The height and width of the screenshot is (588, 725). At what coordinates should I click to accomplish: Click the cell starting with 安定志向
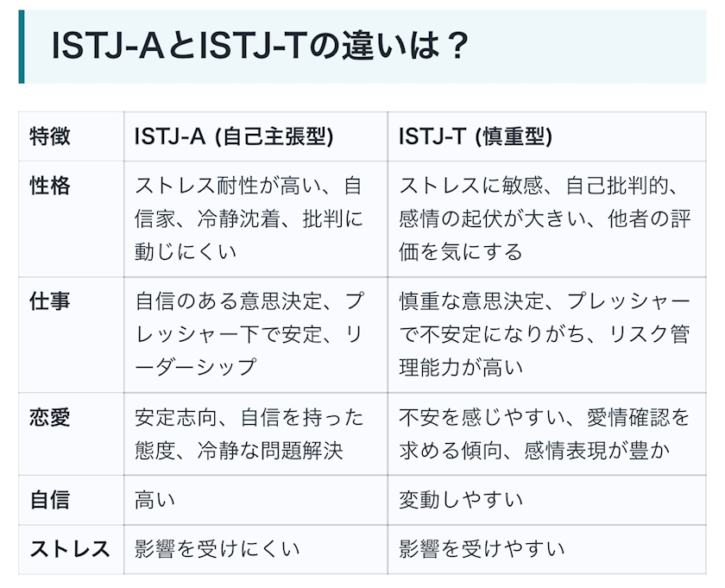pyautogui.click(x=249, y=433)
